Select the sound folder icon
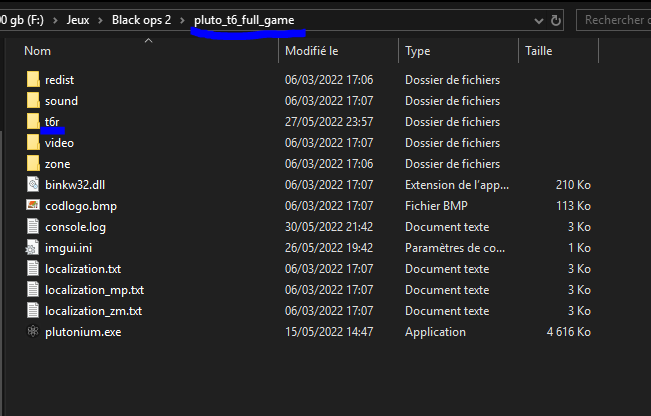The width and height of the screenshot is (651, 416). (x=33, y=100)
